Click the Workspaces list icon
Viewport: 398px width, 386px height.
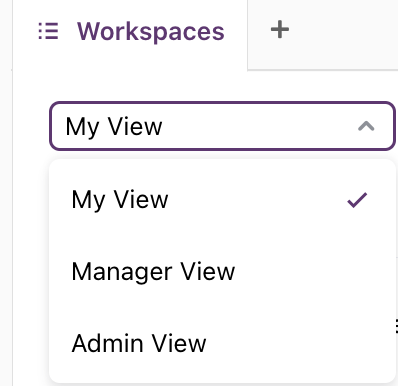(49, 31)
